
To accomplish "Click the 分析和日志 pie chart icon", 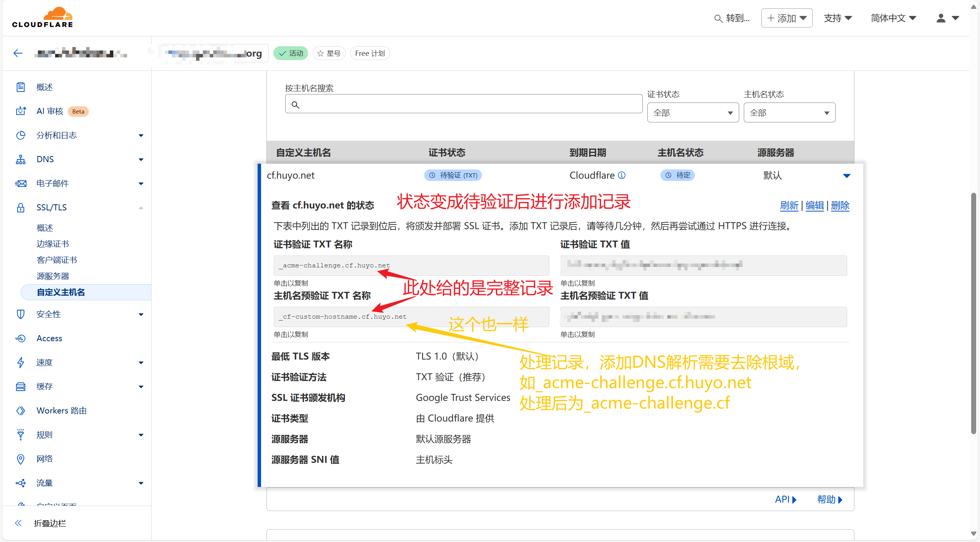I will pyautogui.click(x=21, y=135).
